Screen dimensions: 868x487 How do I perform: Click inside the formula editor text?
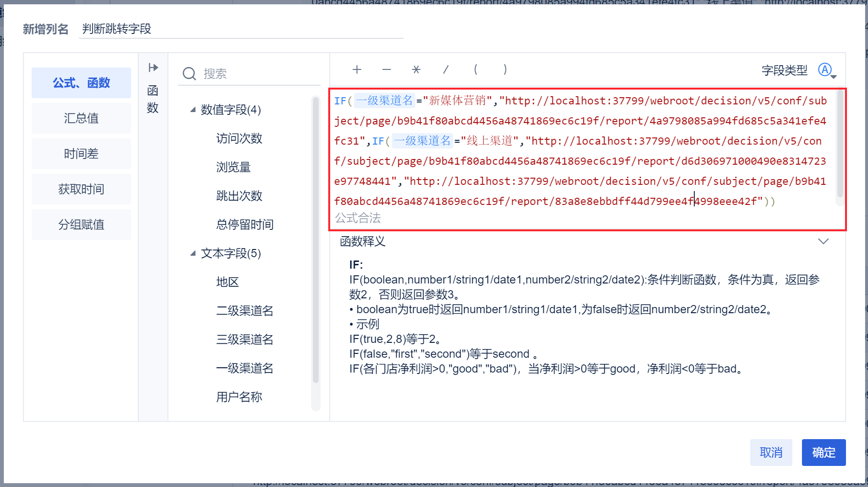(x=580, y=151)
